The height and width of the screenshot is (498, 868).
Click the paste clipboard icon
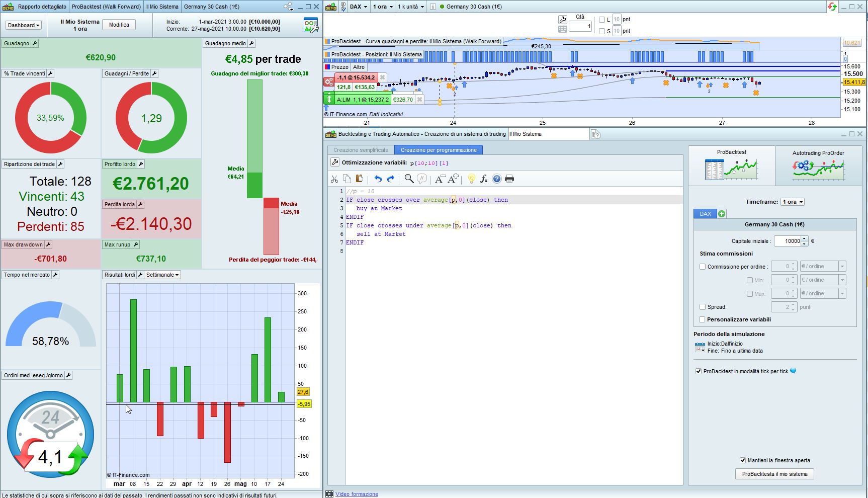(359, 179)
